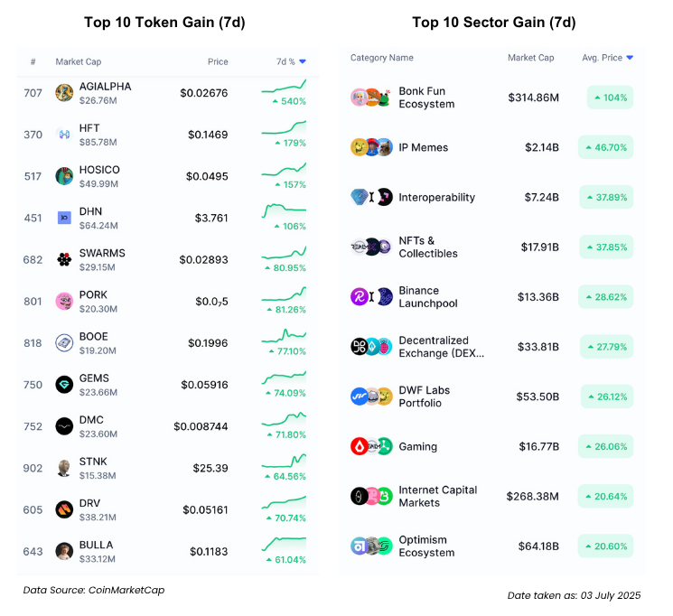Sort tokens by Market Cap header

pos(78,61)
